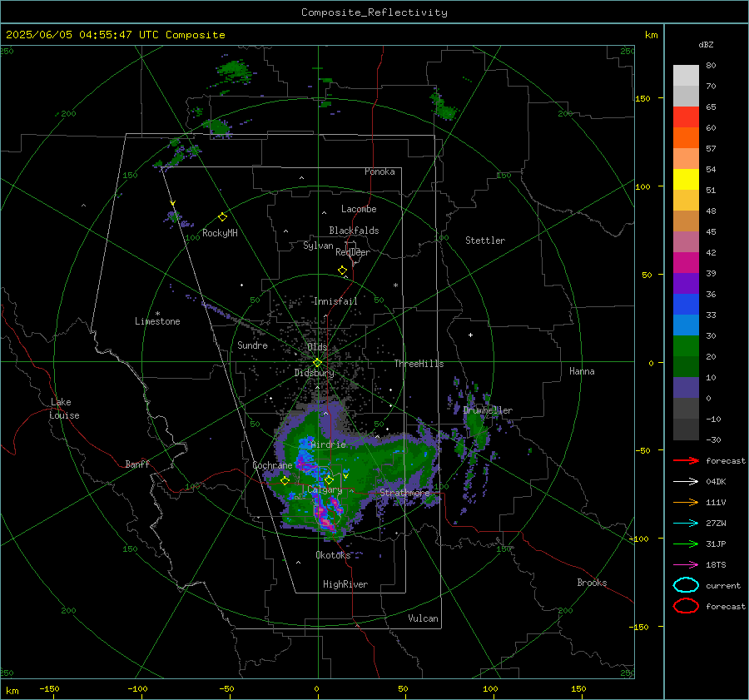Viewport: 749px width, 700px height.
Task: Click the light gray 70 dBZ swatch
Action: pyautogui.click(x=686, y=76)
